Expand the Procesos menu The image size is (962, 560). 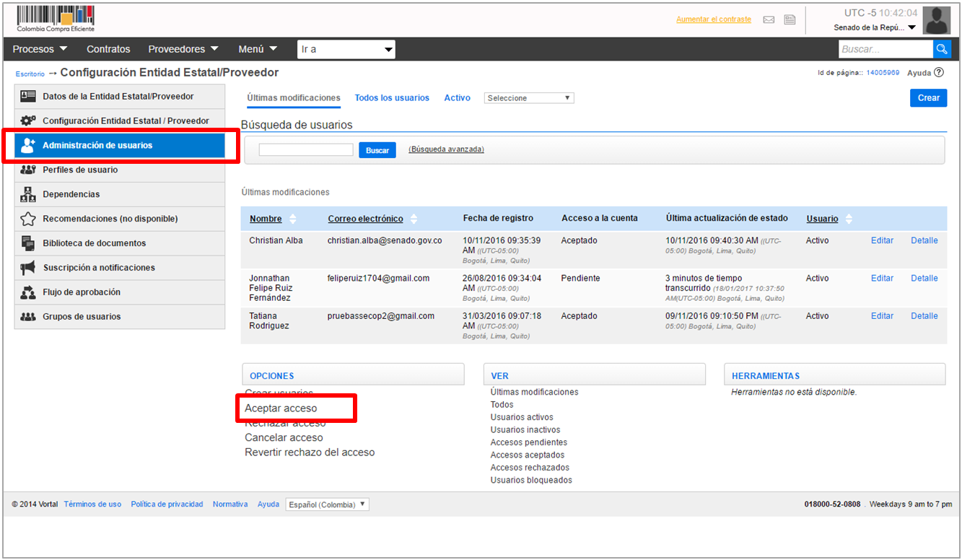tap(40, 49)
